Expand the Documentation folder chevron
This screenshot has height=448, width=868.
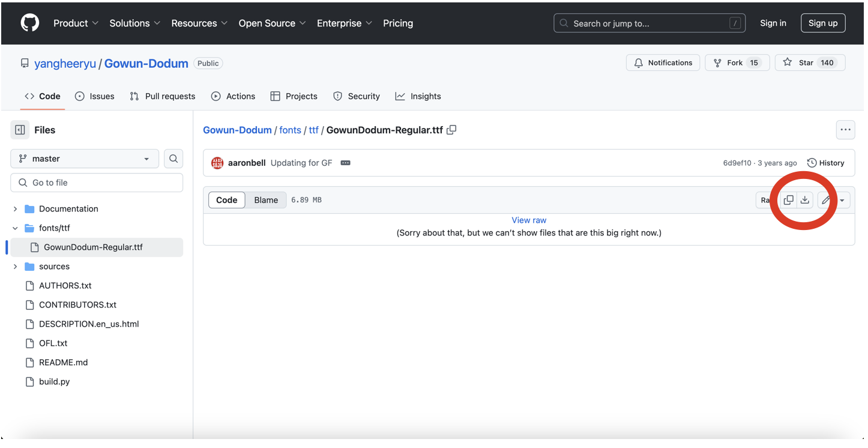15,209
